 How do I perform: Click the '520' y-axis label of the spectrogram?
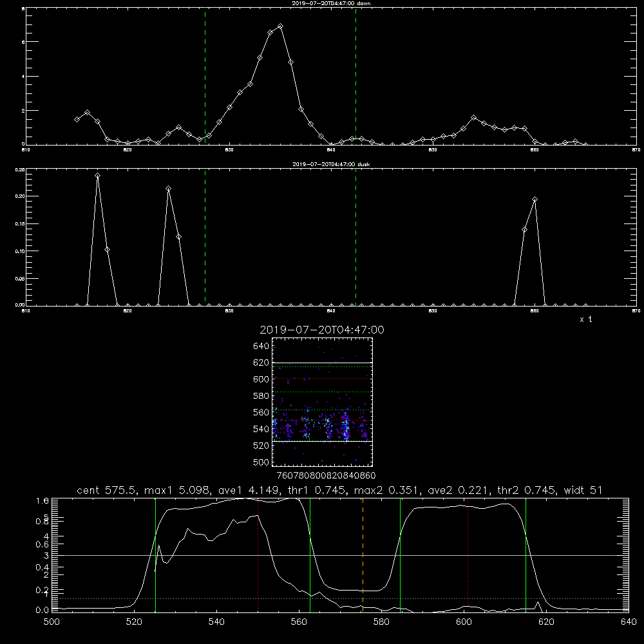click(261, 446)
